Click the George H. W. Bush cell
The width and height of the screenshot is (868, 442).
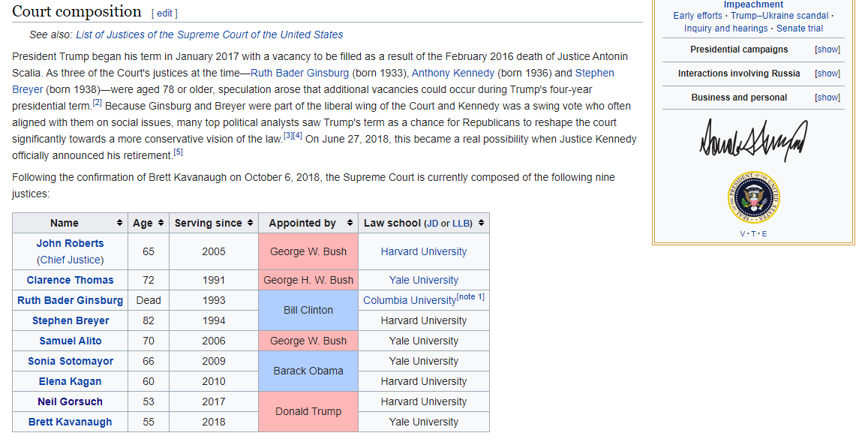point(308,280)
